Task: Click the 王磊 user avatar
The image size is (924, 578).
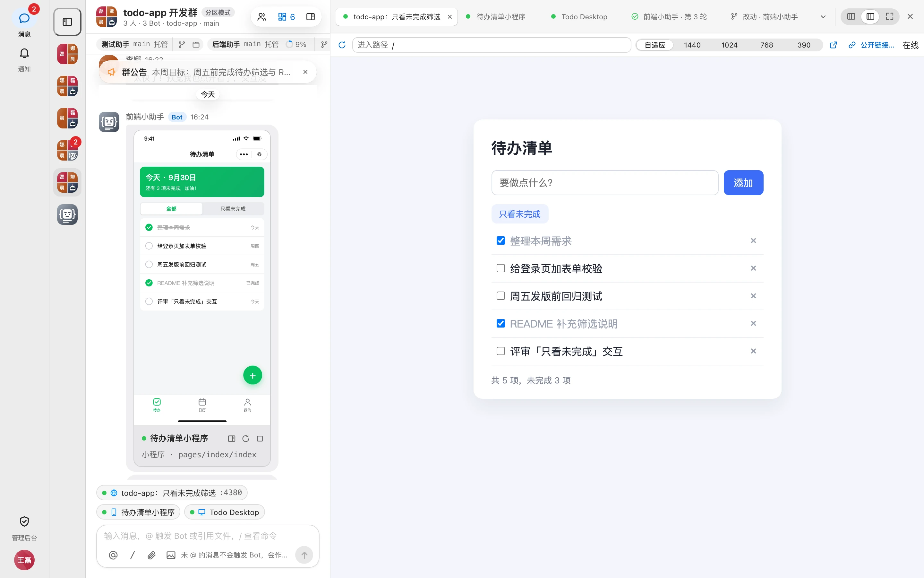Action: pos(24,560)
